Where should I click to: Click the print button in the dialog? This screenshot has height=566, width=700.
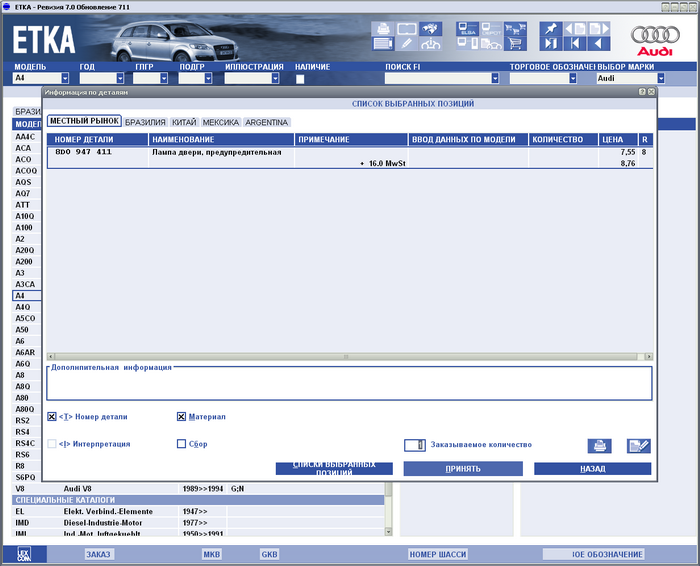click(600, 446)
